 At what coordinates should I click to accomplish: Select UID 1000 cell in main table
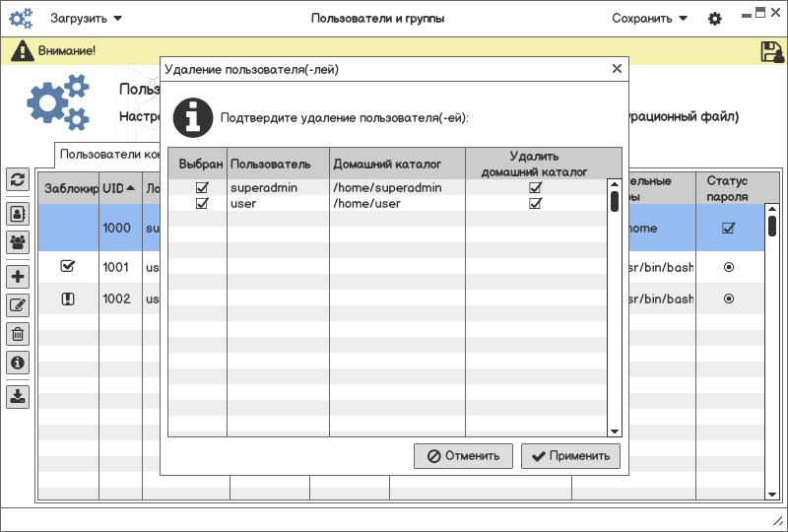[120, 228]
